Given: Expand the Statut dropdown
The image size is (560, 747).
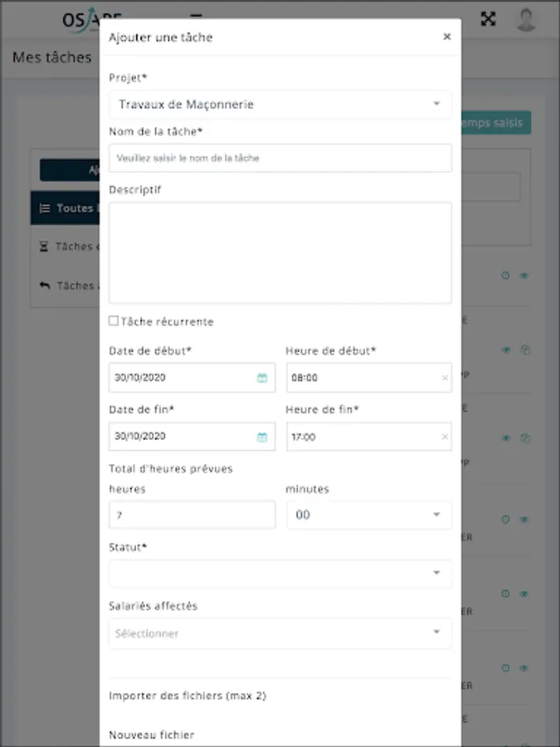Looking at the screenshot, I should 436,574.
